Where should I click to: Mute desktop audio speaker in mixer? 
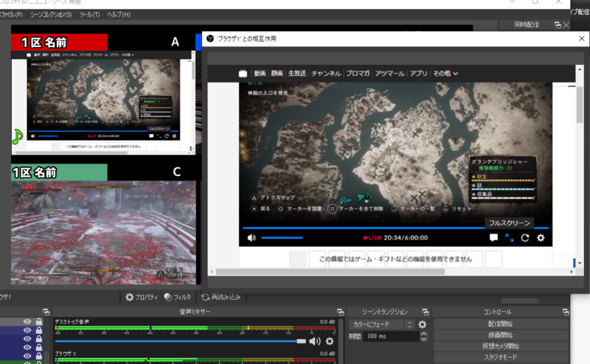(315, 341)
